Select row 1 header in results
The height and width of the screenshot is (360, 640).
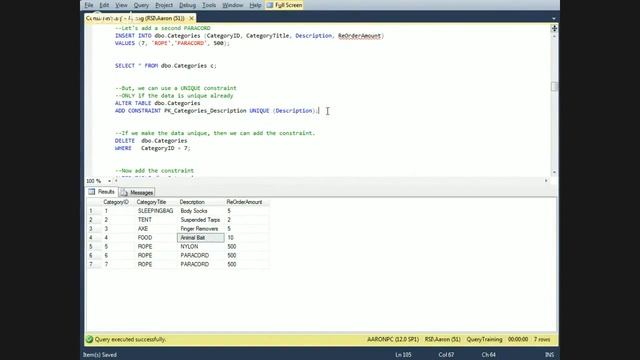tap(94, 211)
